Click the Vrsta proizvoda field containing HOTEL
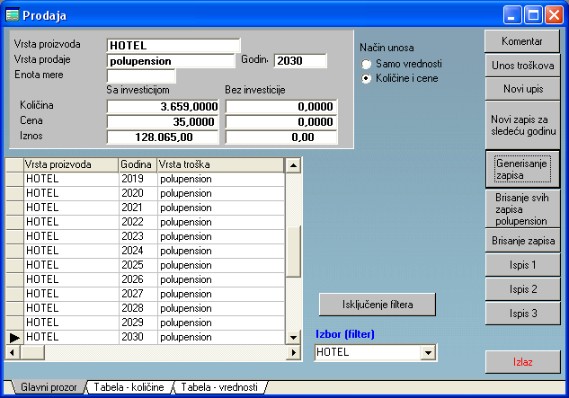The width and height of the screenshot is (569, 398). (173, 46)
